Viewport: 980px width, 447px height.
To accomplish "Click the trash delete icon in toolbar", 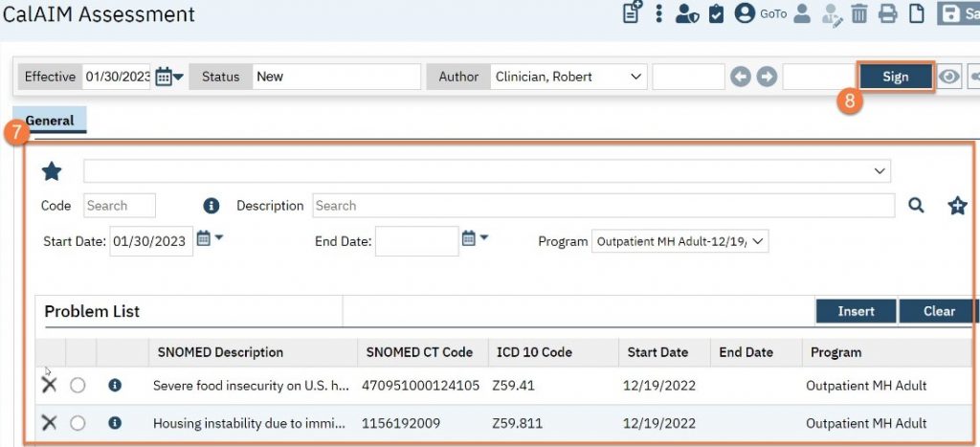I will tap(859, 14).
